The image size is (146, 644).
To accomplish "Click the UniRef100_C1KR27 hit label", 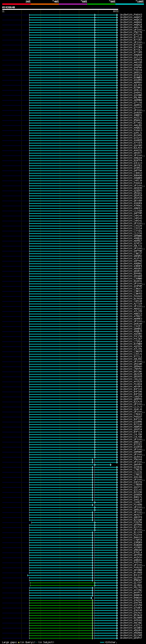I will point(131,502).
